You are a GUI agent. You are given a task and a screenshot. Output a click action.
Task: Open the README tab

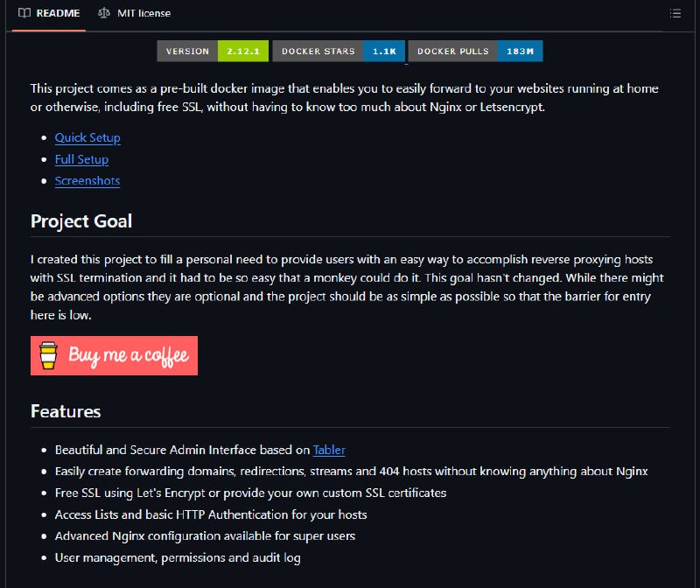(49, 13)
